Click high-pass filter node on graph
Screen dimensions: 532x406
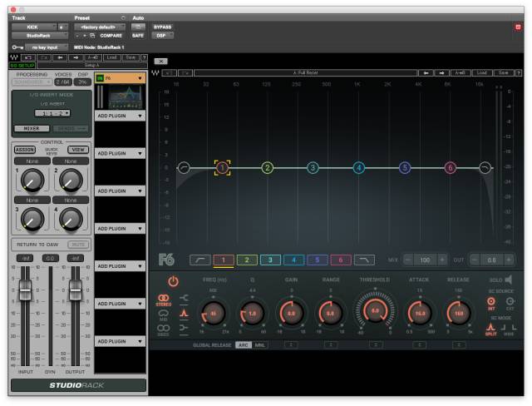[184, 168]
